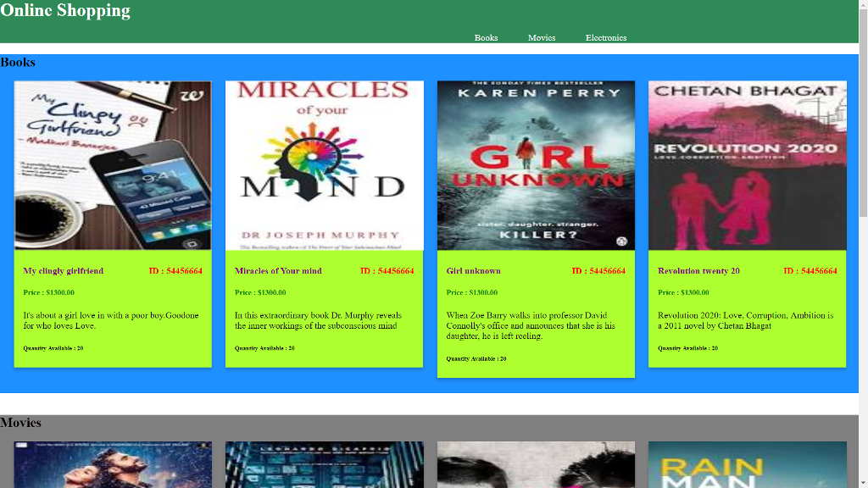The image size is (868, 488).
Task: Click the Dr. Murphy subconscious mind description
Action: [x=319, y=320]
